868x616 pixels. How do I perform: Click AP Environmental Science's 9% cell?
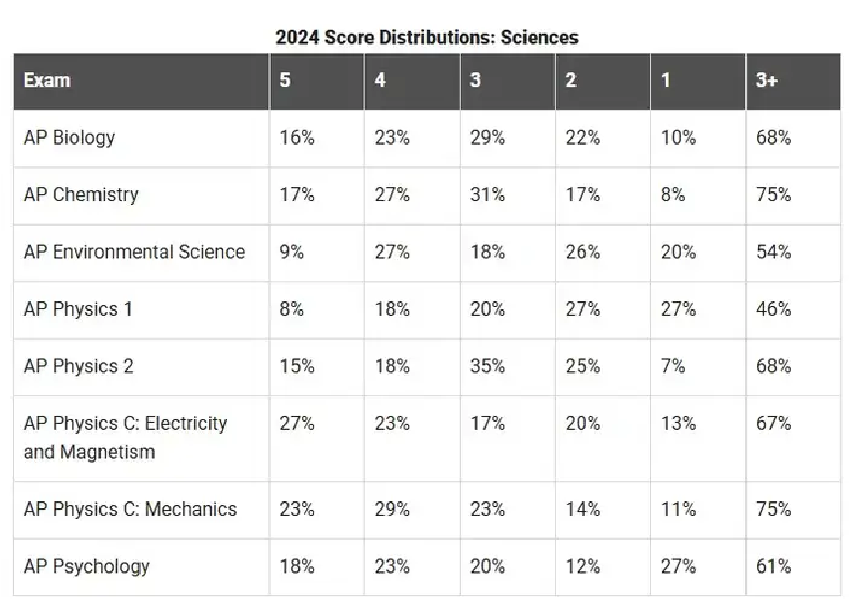(291, 252)
